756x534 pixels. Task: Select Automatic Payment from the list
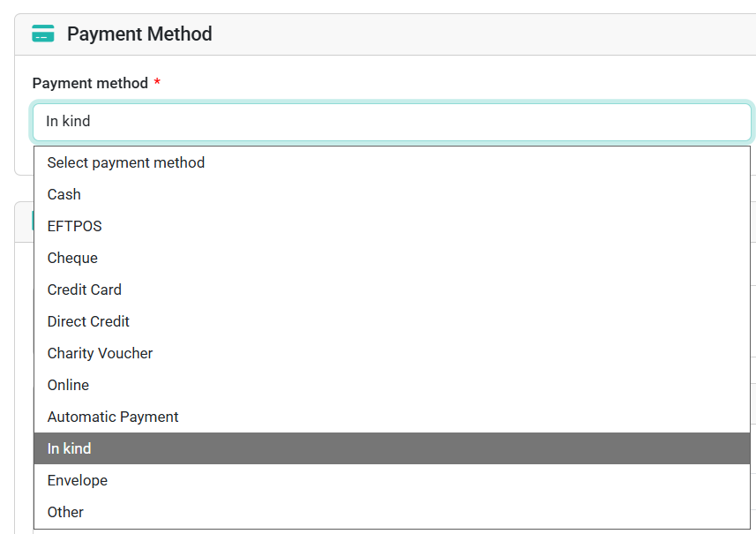coord(392,417)
